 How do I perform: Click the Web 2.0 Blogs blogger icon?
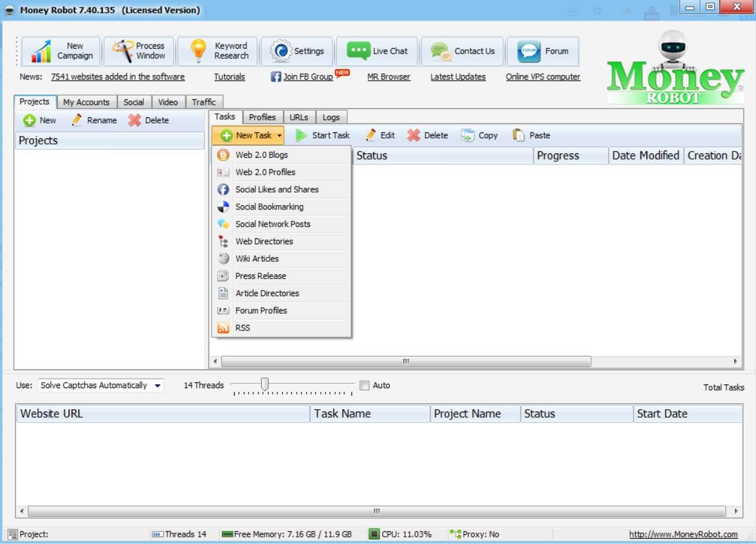pos(223,155)
